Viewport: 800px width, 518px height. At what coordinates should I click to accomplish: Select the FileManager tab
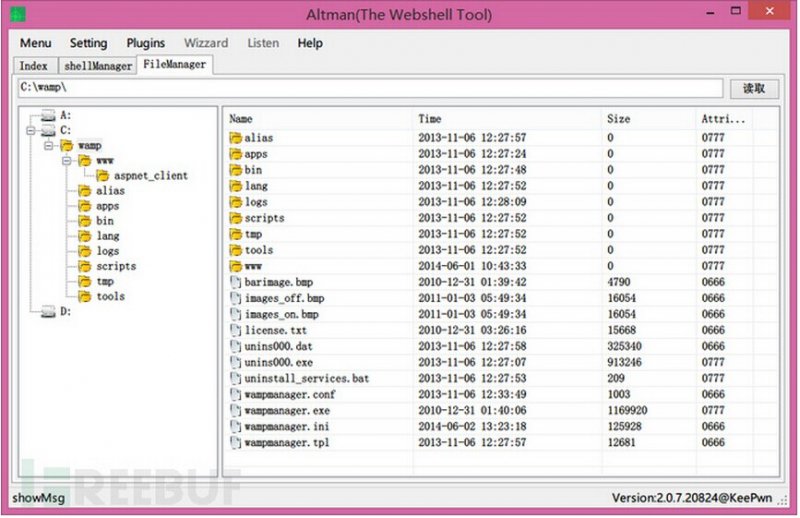(175, 64)
